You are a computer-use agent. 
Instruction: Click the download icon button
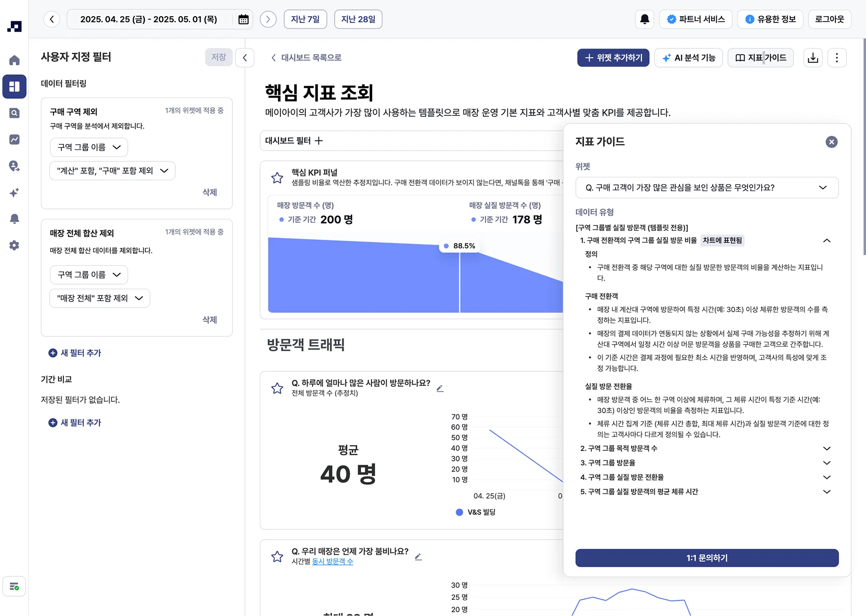(813, 58)
